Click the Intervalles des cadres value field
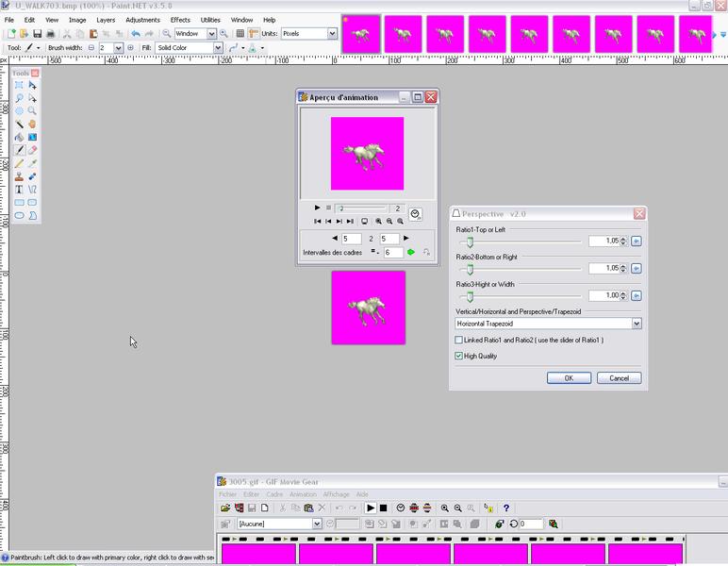 pyautogui.click(x=393, y=252)
